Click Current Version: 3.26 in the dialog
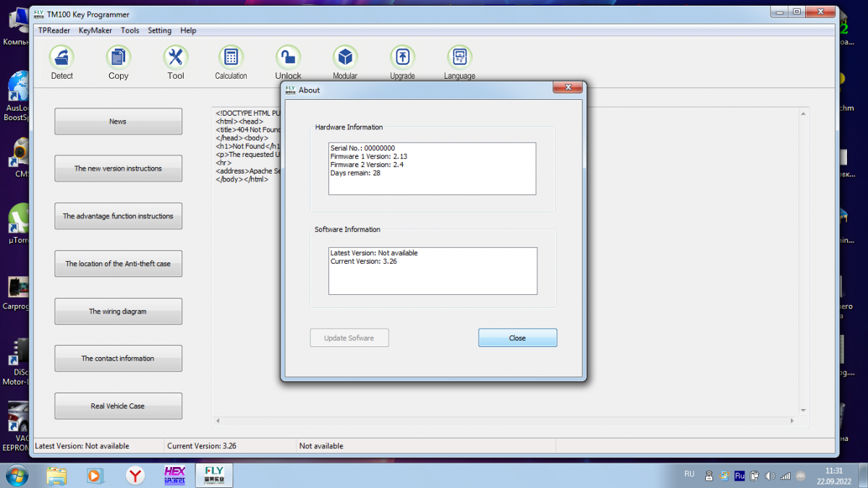The image size is (868, 488). coord(363,261)
